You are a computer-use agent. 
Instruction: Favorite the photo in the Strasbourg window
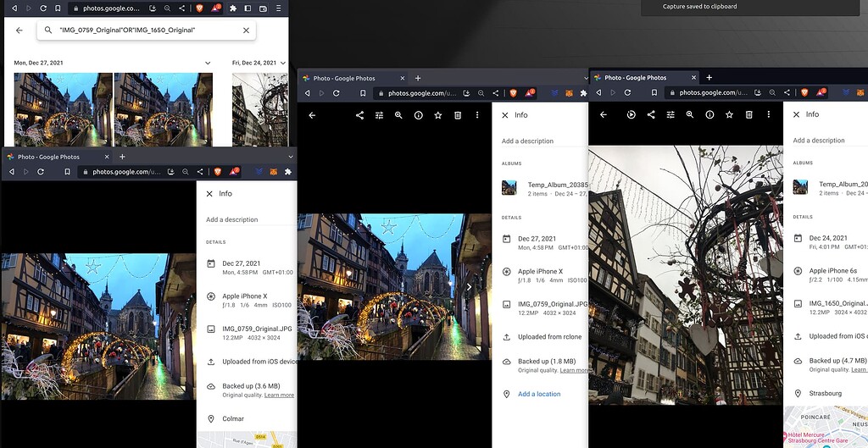click(729, 114)
